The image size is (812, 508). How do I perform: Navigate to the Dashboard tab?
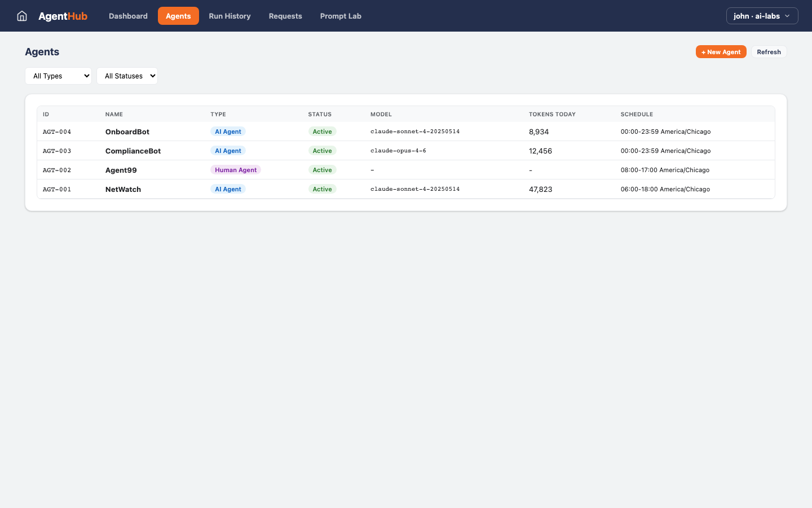128,16
